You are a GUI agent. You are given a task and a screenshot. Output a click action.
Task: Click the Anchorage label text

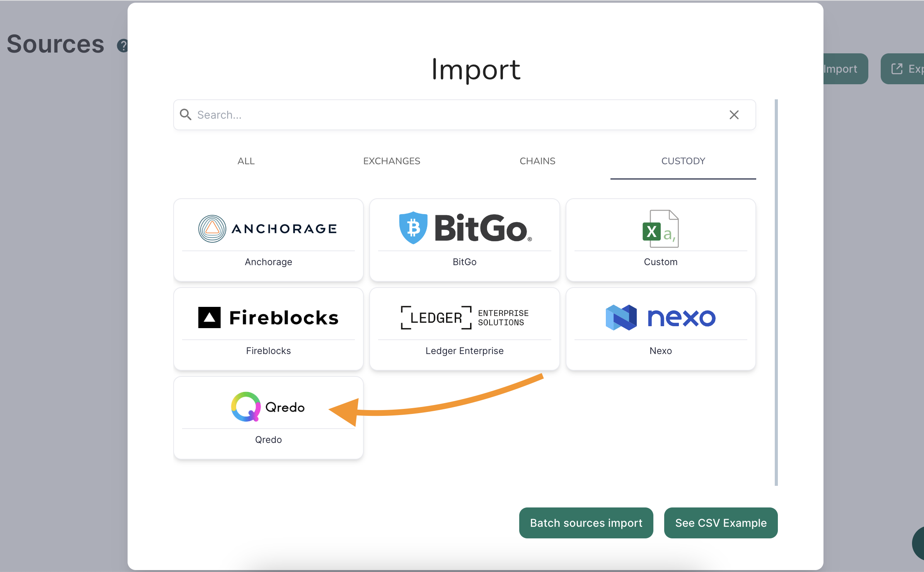(268, 262)
